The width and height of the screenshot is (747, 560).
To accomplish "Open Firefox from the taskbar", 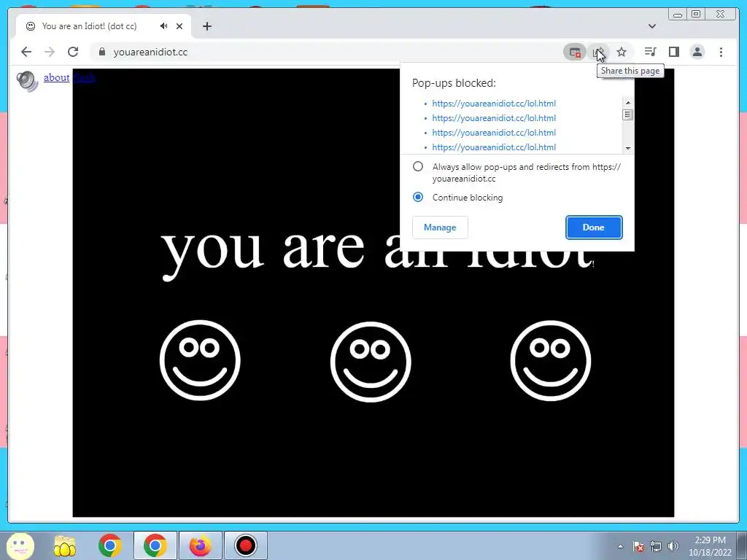I will click(x=200, y=545).
